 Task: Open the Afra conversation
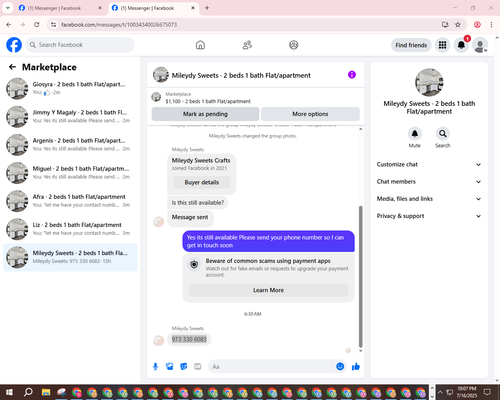(x=70, y=201)
